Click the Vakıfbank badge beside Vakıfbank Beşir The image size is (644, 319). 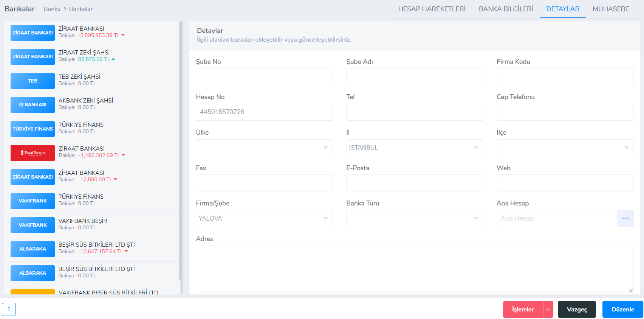click(33, 225)
